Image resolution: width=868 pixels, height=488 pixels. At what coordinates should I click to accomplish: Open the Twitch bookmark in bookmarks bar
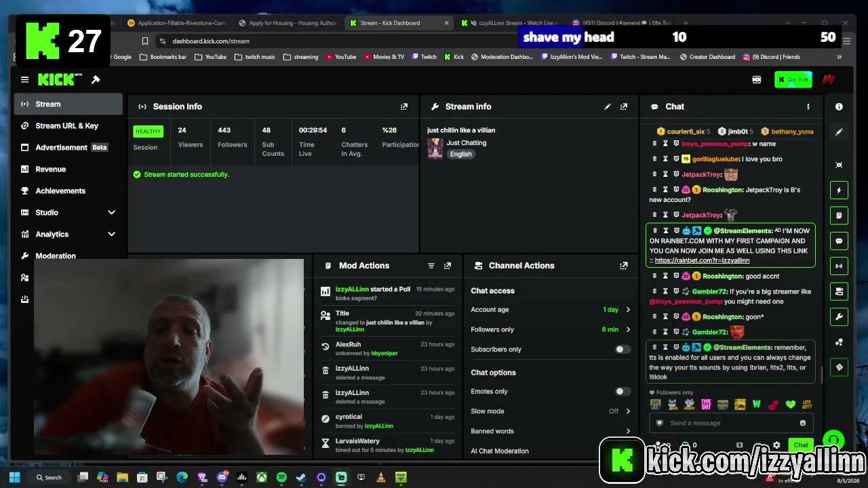tap(423, 57)
